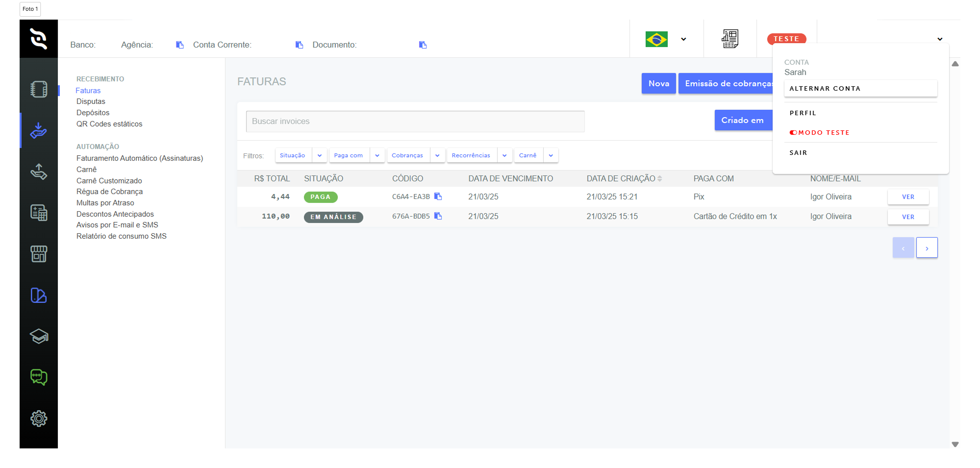The height and width of the screenshot is (468, 980).
Task: Sort by Data de Criação arrows
Action: tap(660, 179)
